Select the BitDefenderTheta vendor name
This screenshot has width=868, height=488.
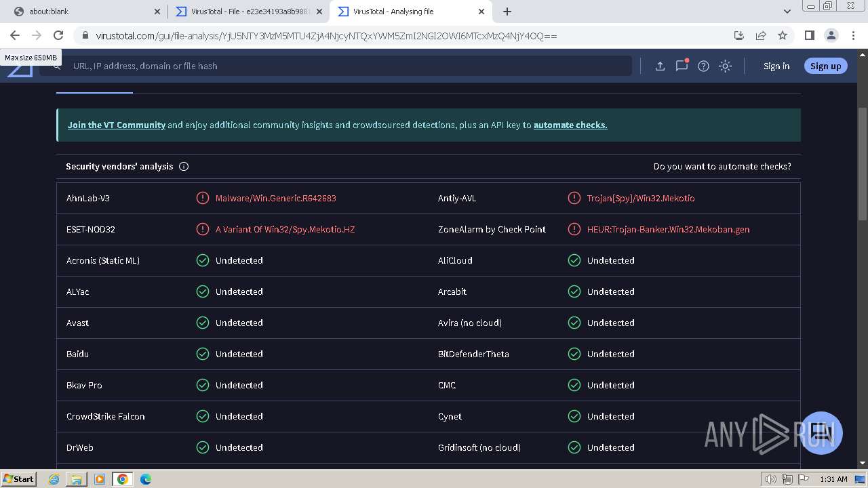click(473, 354)
